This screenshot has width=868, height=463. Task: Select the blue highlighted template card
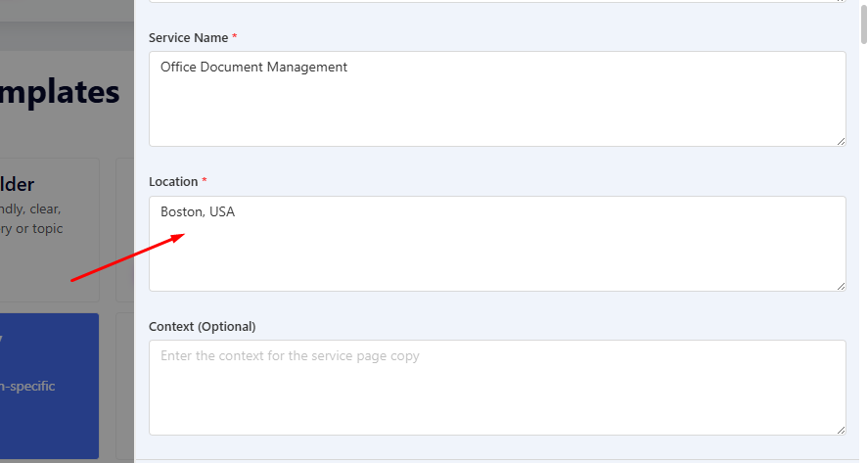tap(49, 386)
